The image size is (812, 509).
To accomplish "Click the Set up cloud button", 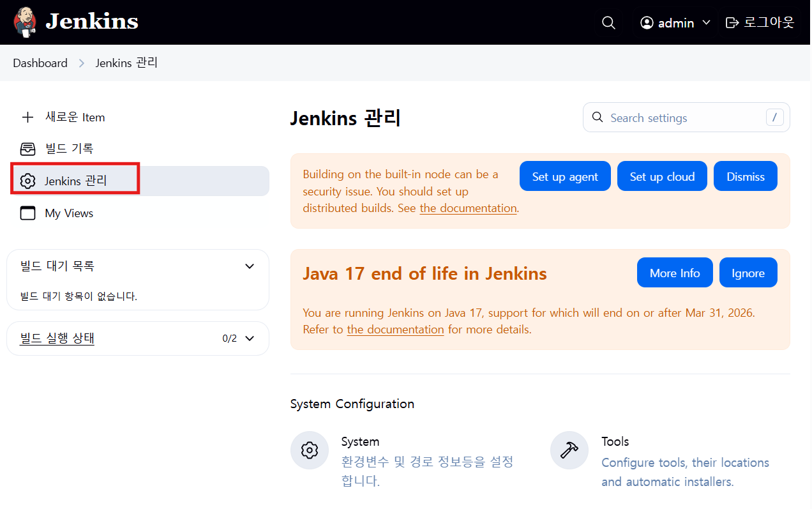I will [662, 176].
